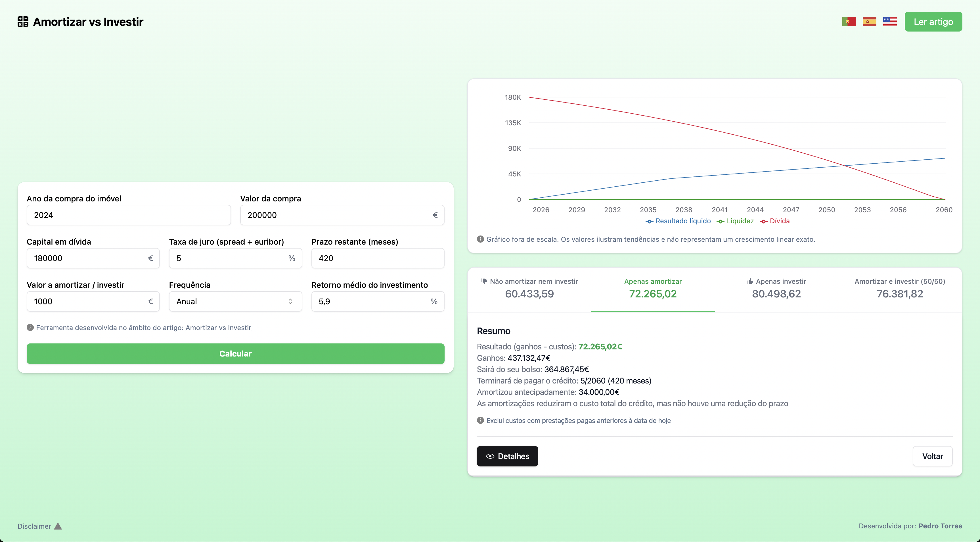Click info icon beside Ferramenta desenvolvida text
The width and height of the screenshot is (980, 542).
[x=30, y=327]
